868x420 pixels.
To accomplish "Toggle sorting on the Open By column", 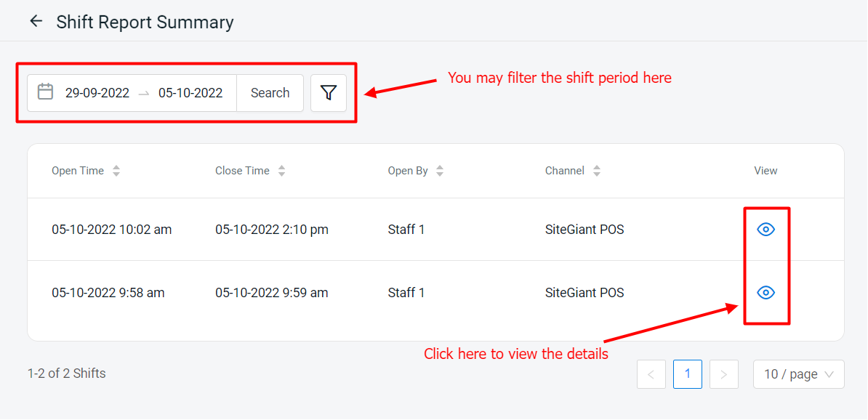I will 440,170.
